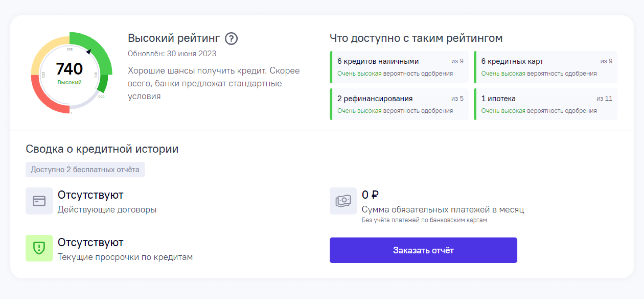Click the green Высокий label under score
The image size is (644, 299).
point(70,82)
